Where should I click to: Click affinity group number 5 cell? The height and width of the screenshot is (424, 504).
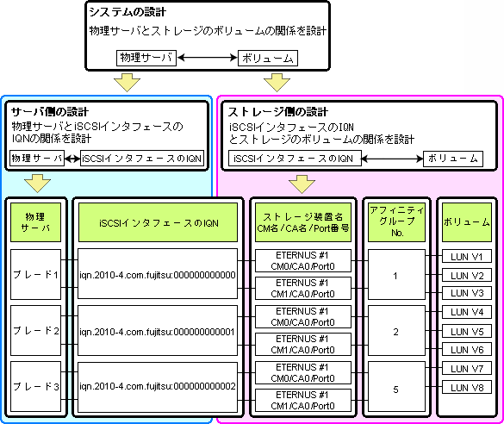pyautogui.click(x=396, y=387)
